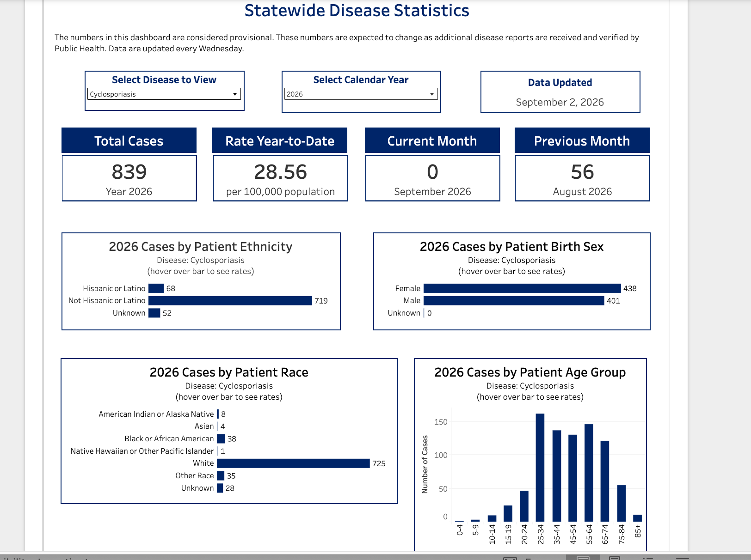Click the 5-9 age group axis label
The image size is (751, 560).
tap(476, 530)
